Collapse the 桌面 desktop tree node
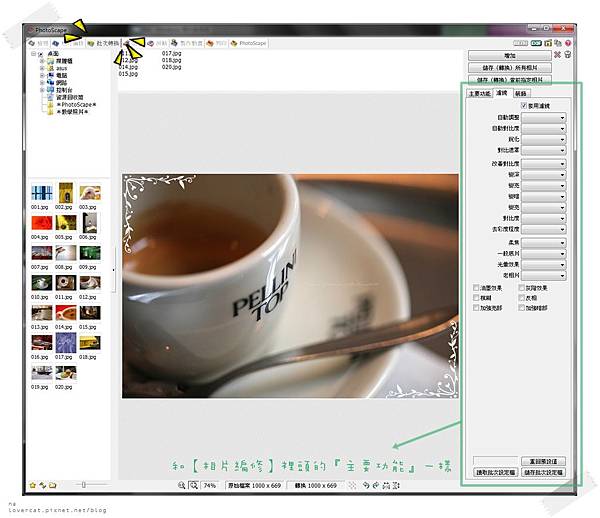This screenshot has width=600, height=518. pyautogui.click(x=34, y=54)
